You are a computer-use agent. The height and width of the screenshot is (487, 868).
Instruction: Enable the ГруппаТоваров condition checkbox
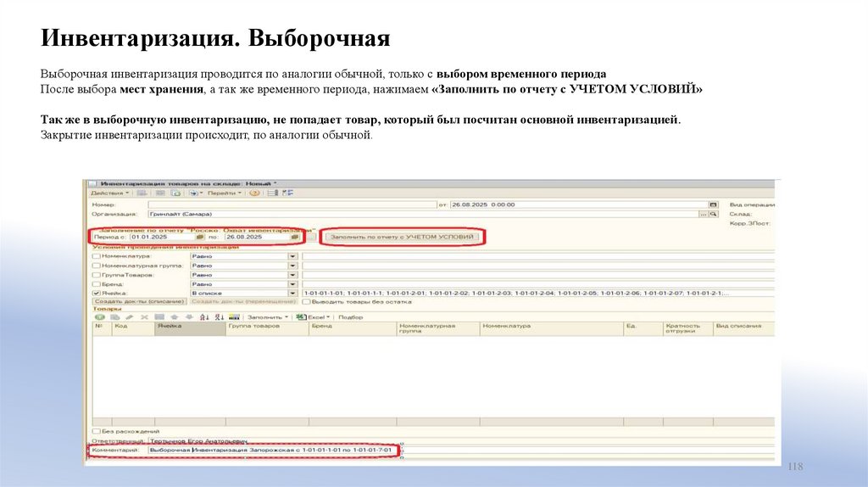click(x=97, y=275)
